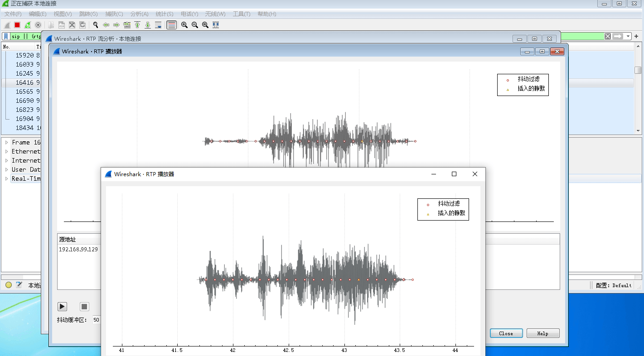Image resolution: width=644 pixels, height=356 pixels.
Task: Click packet list scrollbar down arrow
Action: (x=638, y=130)
